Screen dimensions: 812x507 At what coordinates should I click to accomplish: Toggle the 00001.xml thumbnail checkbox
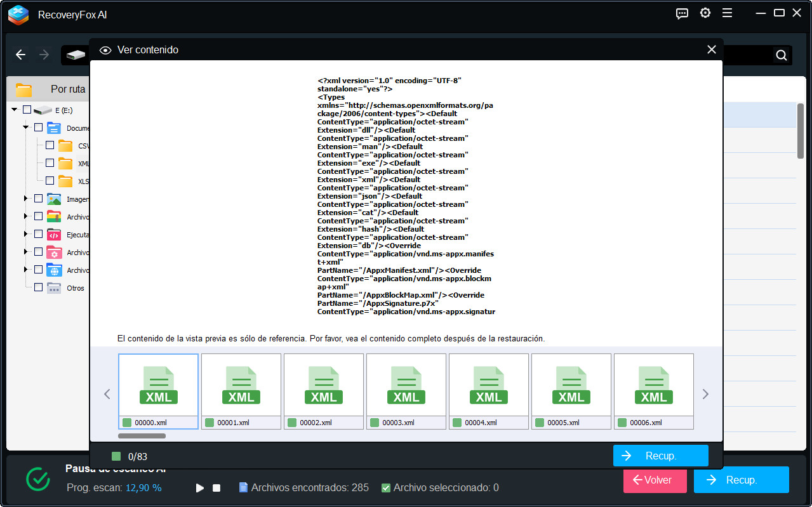pyautogui.click(x=210, y=423)
